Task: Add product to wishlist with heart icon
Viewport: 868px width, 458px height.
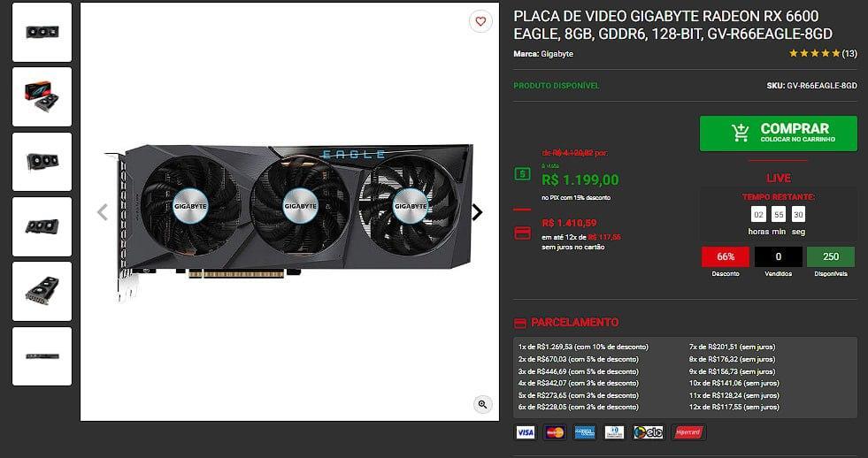Action: (480, 21)
